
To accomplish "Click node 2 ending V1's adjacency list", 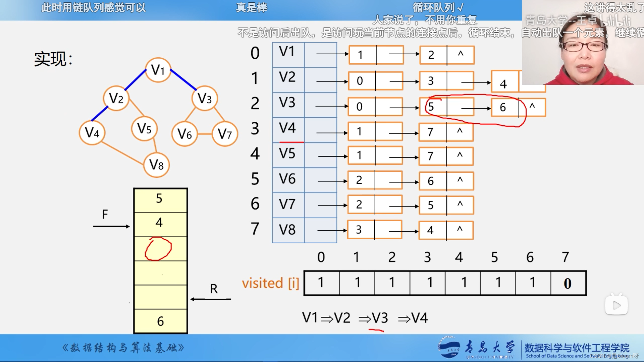I will [x=447, y=55].
